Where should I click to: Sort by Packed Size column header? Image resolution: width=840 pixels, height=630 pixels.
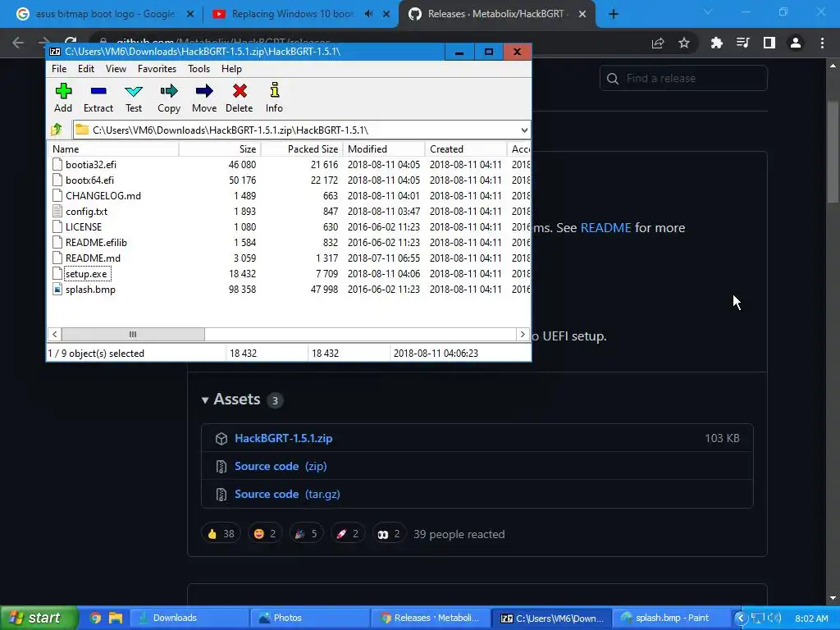302,149
